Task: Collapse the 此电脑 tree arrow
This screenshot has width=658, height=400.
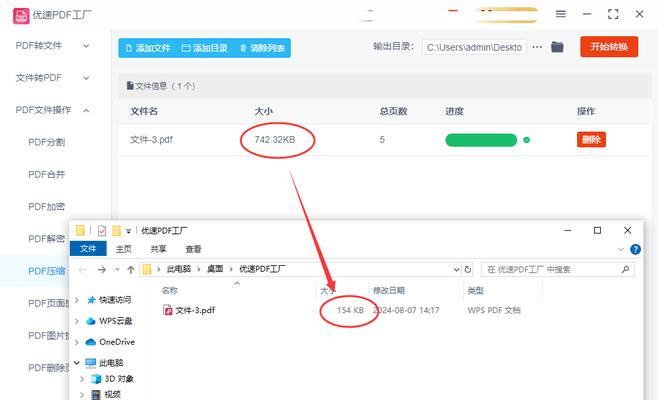Action: click(77, 363)
